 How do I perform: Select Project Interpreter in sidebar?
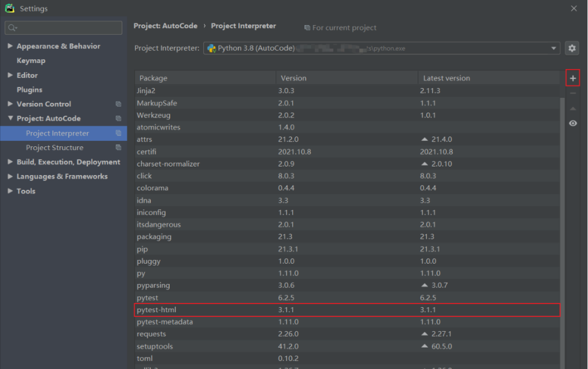pos(63,133)
